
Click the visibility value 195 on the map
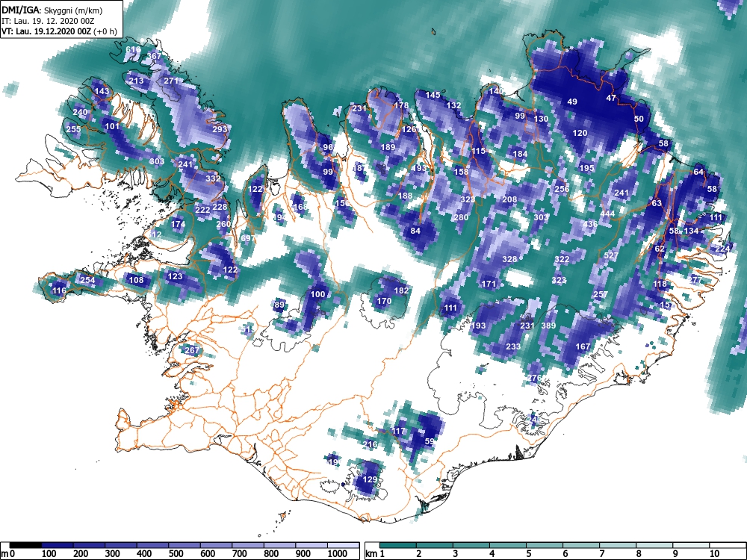[587, 168]
